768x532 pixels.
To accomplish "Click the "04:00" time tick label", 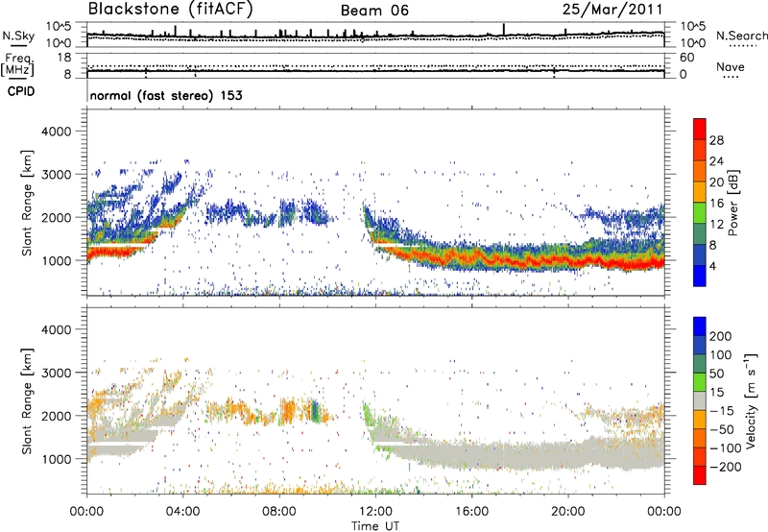I will (182, 512).
